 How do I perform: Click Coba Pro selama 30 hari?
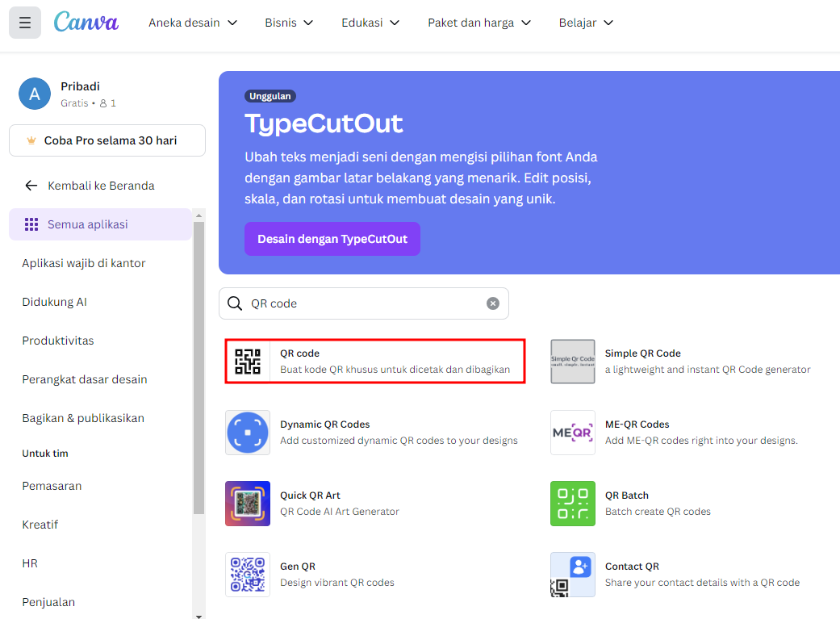point(107,140)
